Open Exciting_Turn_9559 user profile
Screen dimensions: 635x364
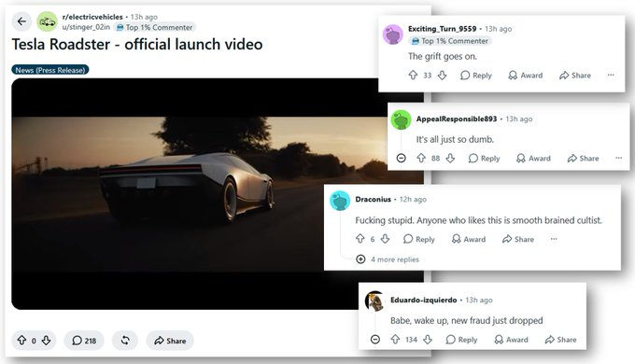tap(443, 29)
